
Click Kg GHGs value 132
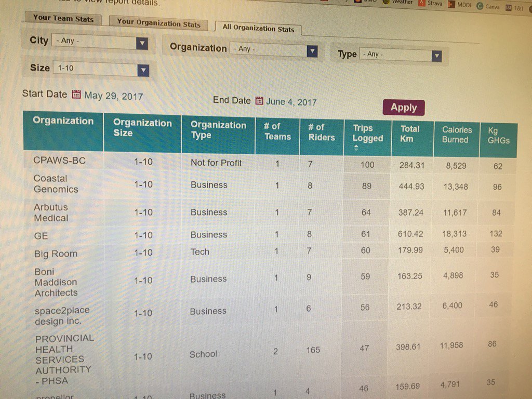click(x=496, y=234)
